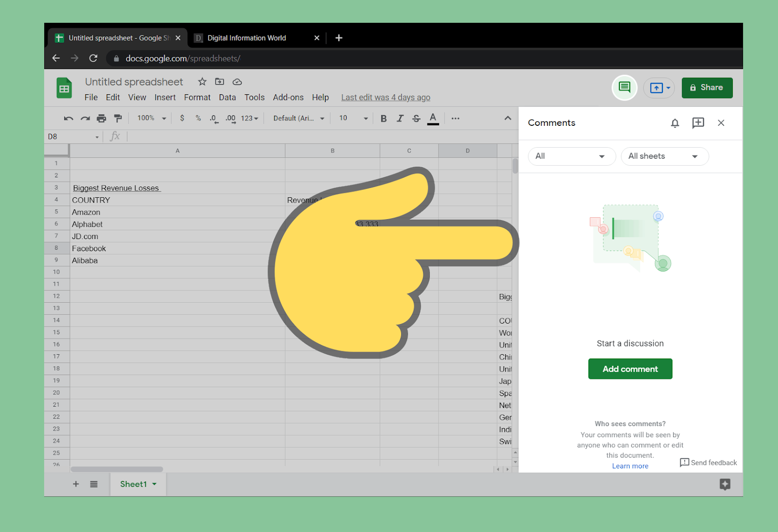The width and height of the screenshot is (778, 532).
Task: Switch to the Digital Information World tab
Action: [x=246, y=38]
